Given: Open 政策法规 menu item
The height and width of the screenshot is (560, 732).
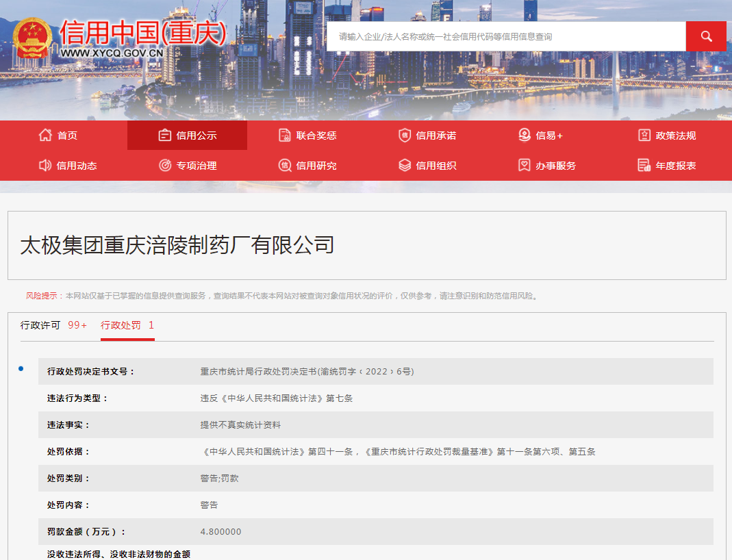Looking at the screenshot, I should 676,136.
